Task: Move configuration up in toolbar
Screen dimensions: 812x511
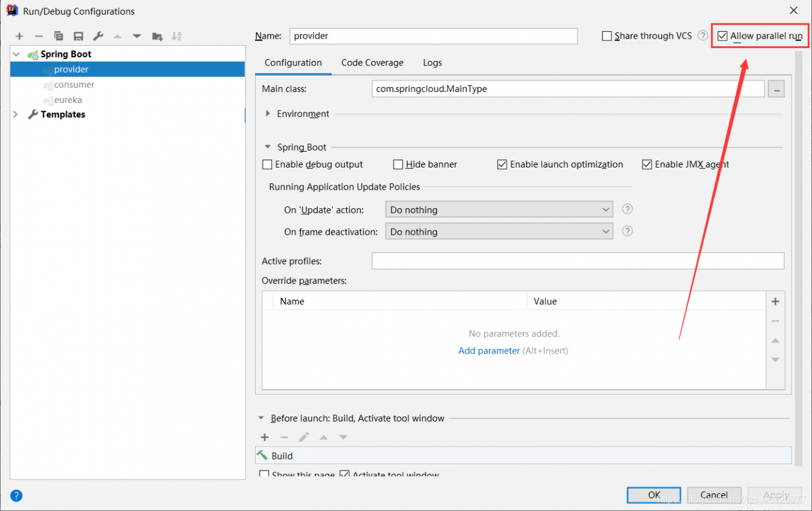Action: tap(117, 36)
